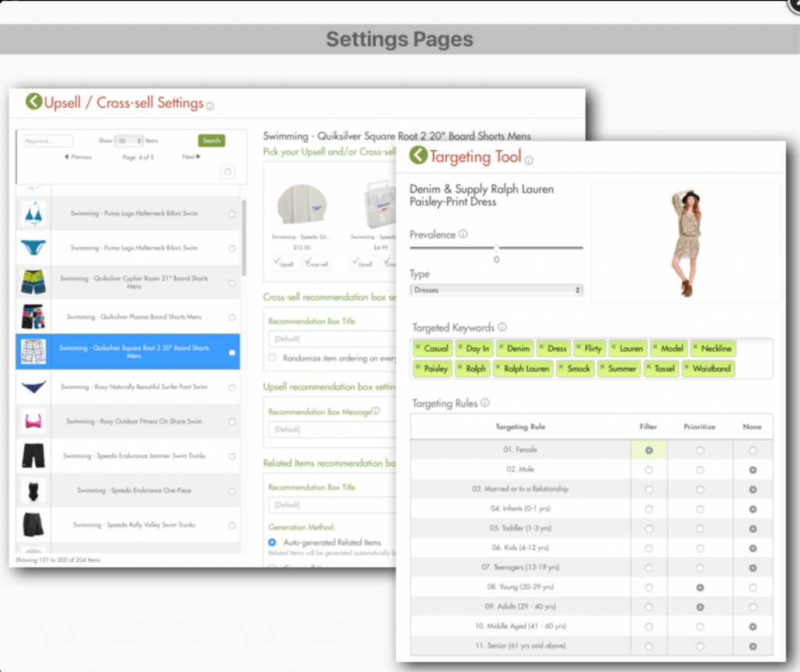Viewport: 800px width, 672px height.
Task: Select Auto-generated Related Items radio option
Action: (x=272, y=542)
